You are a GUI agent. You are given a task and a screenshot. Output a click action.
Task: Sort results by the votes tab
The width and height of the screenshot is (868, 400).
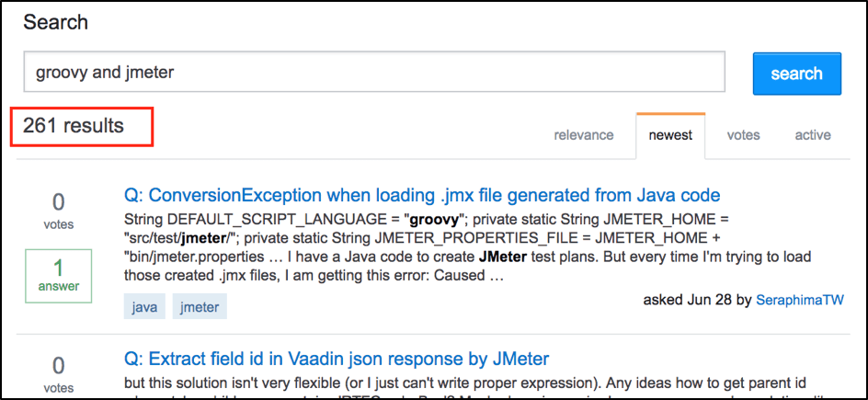[x=744, y=135]
